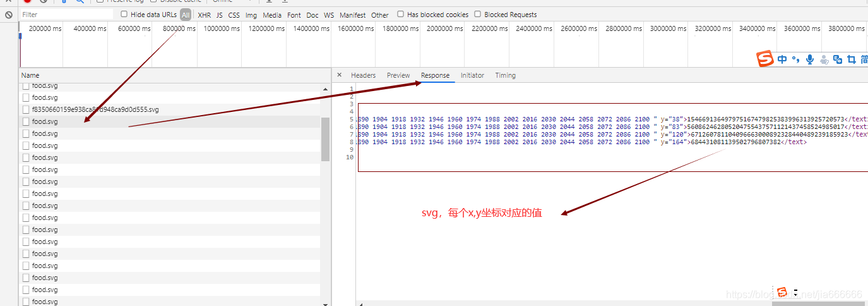Check the Has blocked cookies option
Screen dimensions: 868x306
(x=401, y=14)
